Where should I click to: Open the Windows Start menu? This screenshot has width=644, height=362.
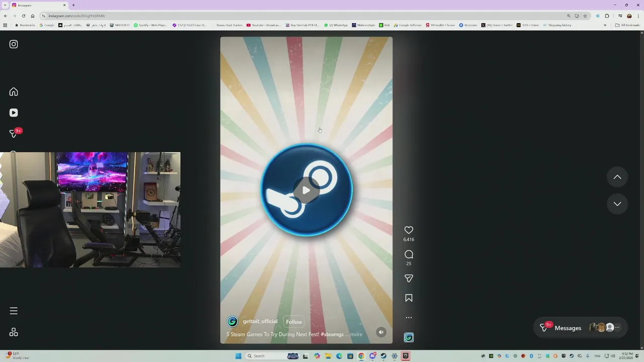tap(238, 356)
